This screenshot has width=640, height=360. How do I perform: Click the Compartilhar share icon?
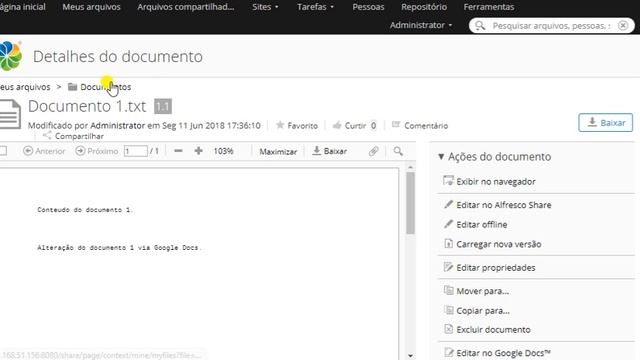tap(47, 136)
